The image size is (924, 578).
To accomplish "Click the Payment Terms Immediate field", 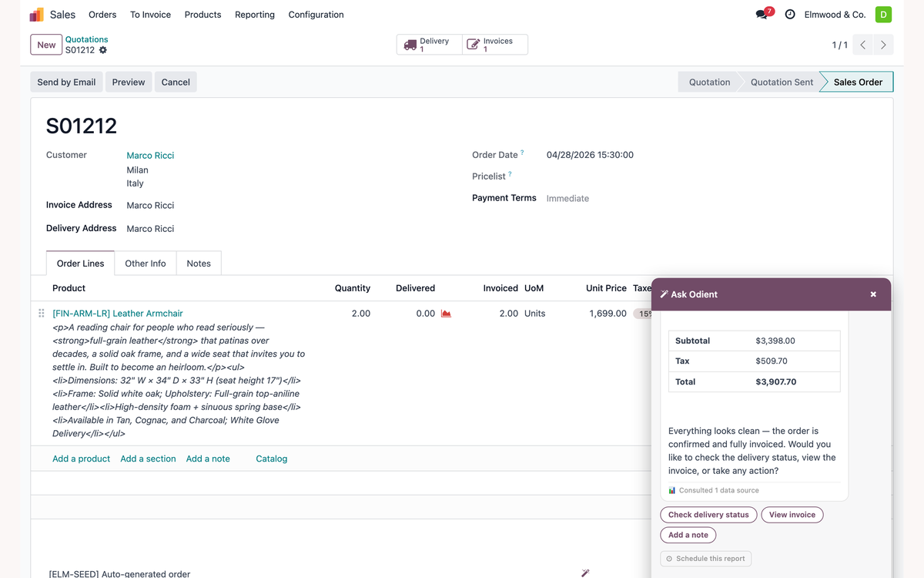I will tap(567, 199).
